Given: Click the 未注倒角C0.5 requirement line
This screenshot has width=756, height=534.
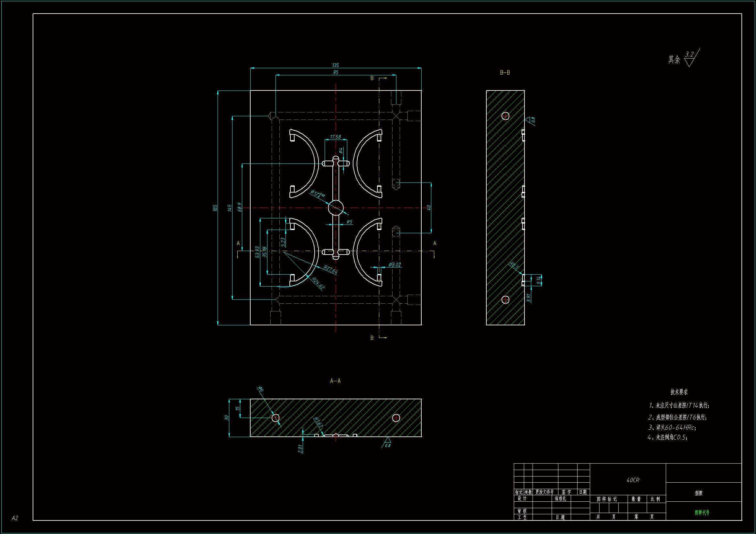Looking at the screenshot, I should pyautogui.click(x=667, y=437).
